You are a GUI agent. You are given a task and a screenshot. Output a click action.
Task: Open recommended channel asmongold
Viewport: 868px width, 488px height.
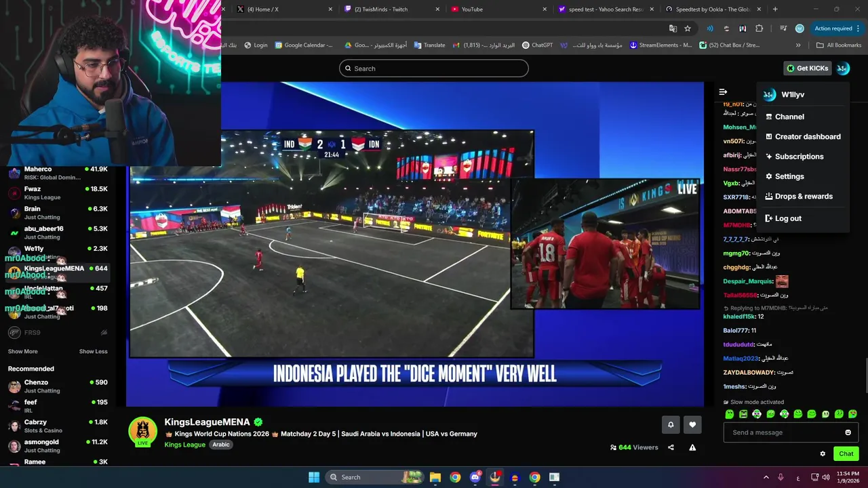(58, 446)
